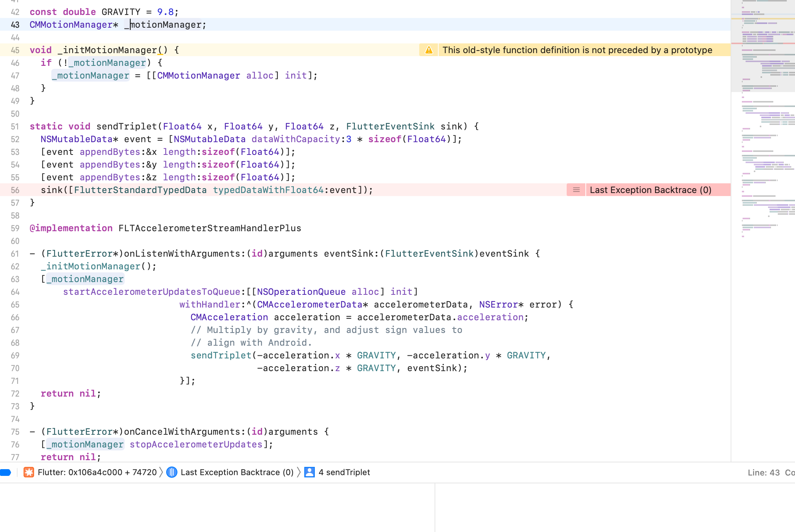Click line number 61 in gutter
The height and width of the screenshot is (532, 795).
click(x=15, y=254)
